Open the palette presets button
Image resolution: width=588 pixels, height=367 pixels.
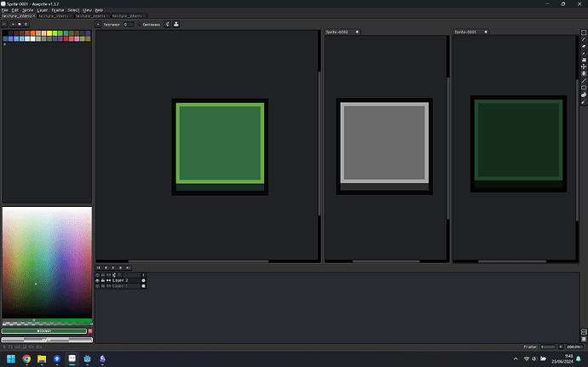click(20, 24)
